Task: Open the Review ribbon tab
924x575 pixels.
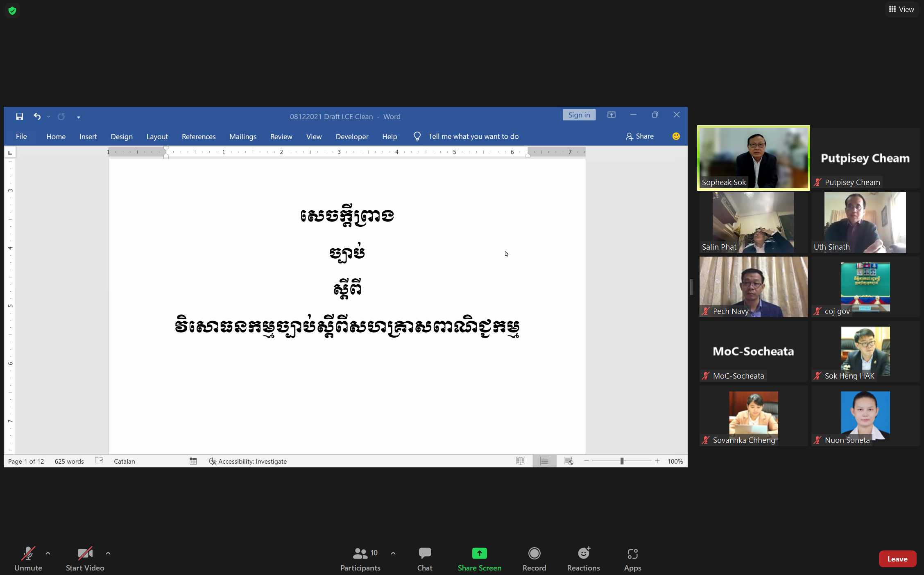Action: (x=281, y=136)
